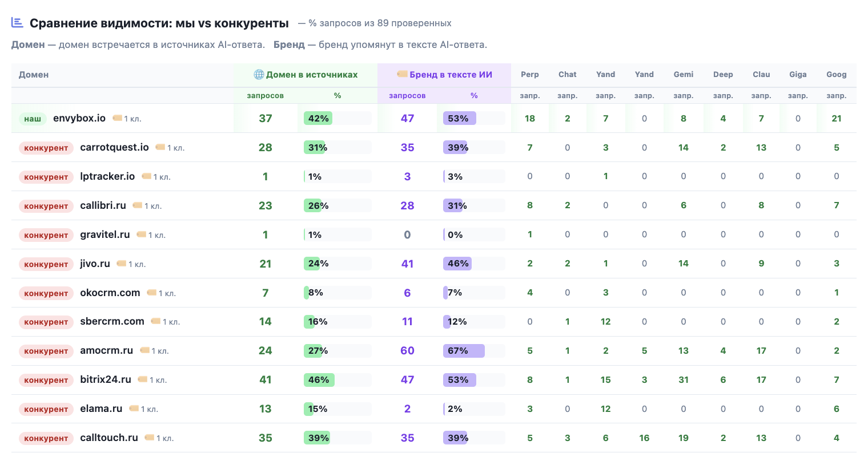
Task: Click the конкурент badge for lptracker.io
Action: tap(46, 177)
